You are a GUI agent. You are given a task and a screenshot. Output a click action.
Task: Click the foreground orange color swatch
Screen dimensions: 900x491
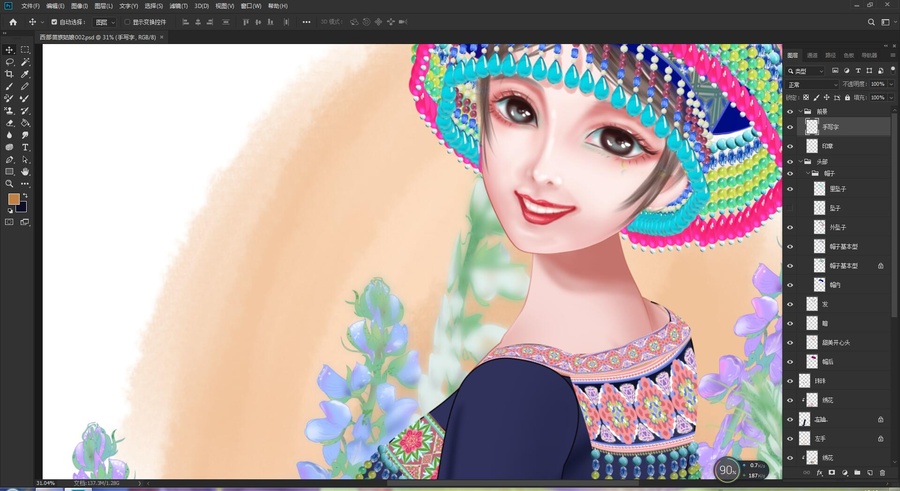click(13, 199)
